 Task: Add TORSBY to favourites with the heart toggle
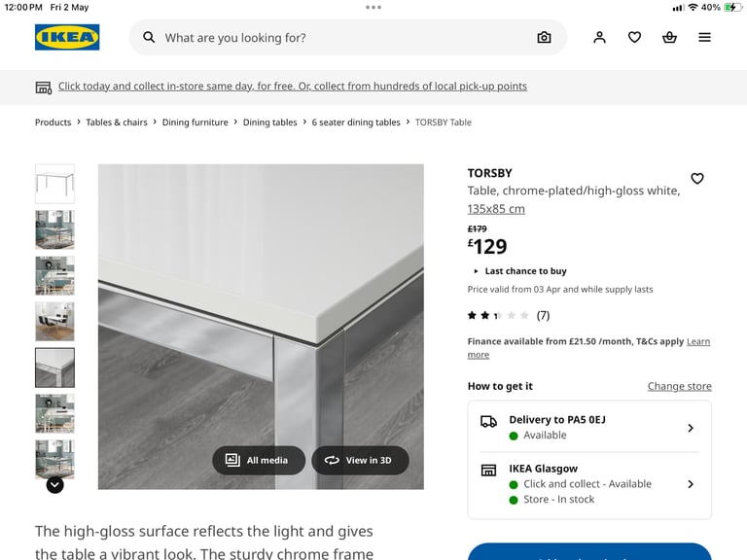(697, 179)
